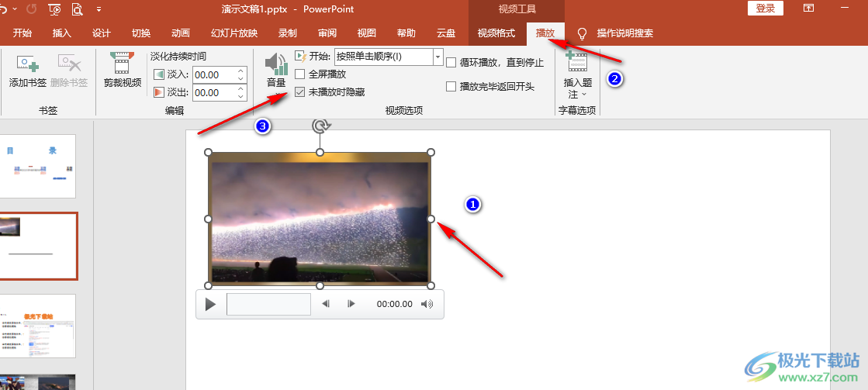Click the Add Bookmark (添加书签) icon
868x390 pixels.
(28, 64)
